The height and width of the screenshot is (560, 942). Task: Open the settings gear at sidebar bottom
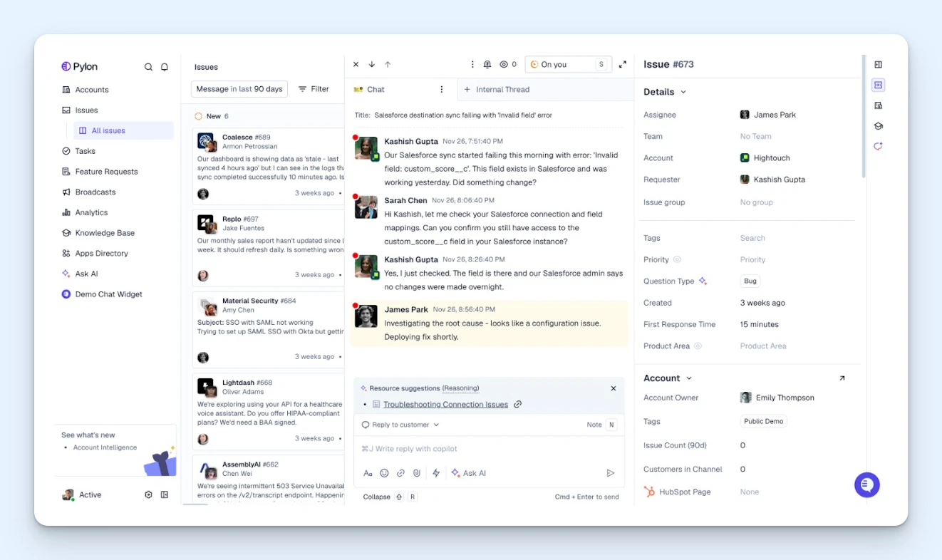[148, 494]
